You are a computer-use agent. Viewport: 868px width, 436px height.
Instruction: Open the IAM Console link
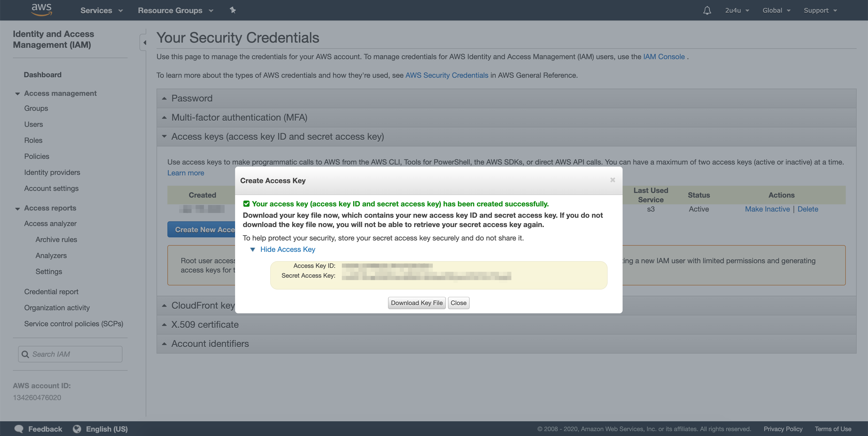(x=663, y=57)
